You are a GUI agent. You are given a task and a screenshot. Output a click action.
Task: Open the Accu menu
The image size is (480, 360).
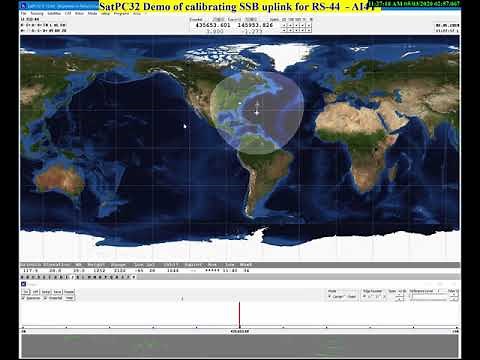tap(137, 14)
